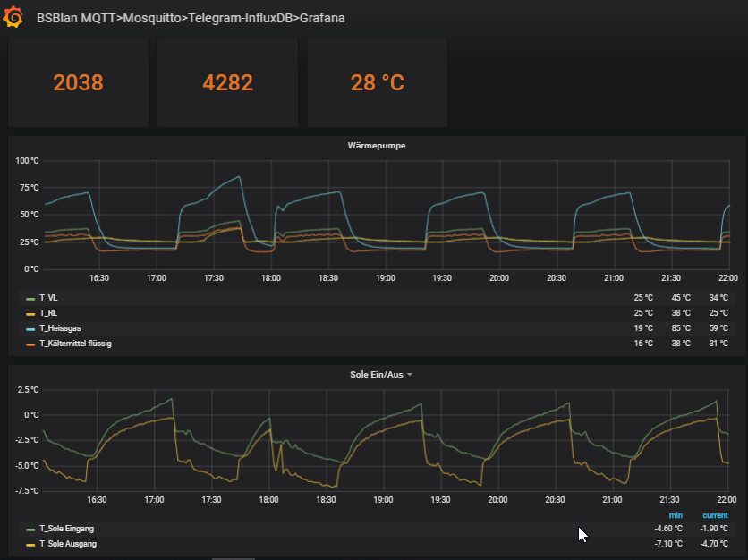Open the Grafana logo menu
Screen dimensions: 748x560
pyautogui.click(x=13, y=18)
